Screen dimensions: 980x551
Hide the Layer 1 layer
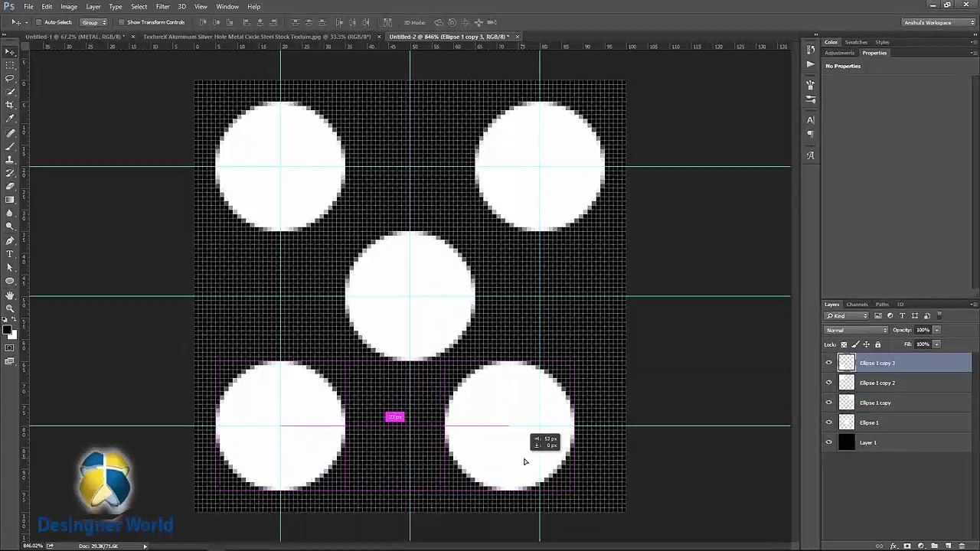[828, 442]
